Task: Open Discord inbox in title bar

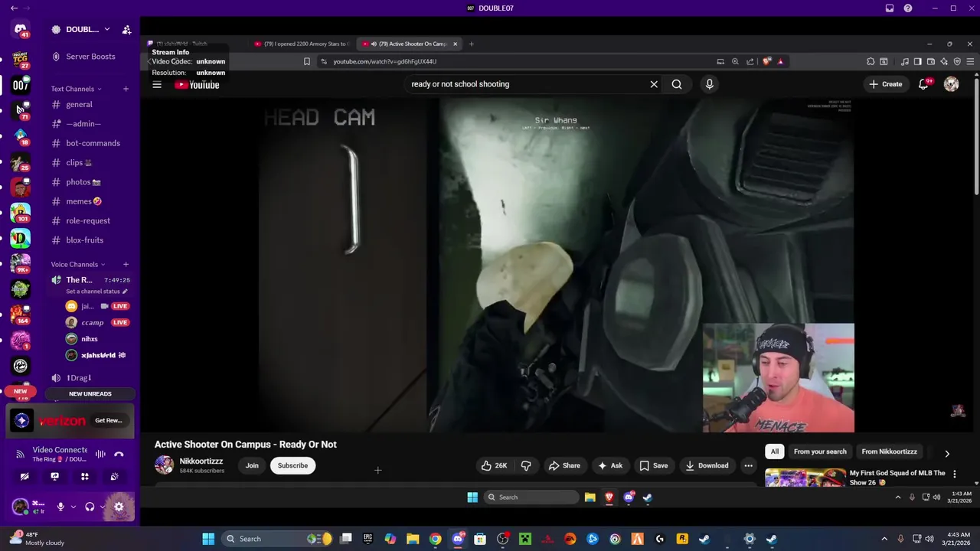Action: click(890, 8)
